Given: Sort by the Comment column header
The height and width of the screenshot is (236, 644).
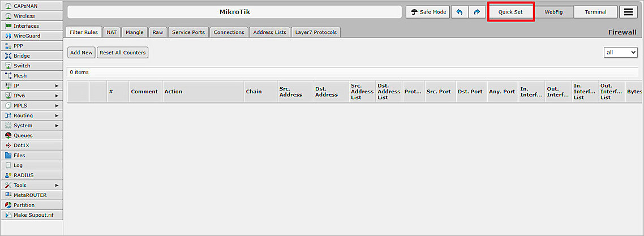Looking at the screenshot, I should pyautogui.click(x=146, y=92).
